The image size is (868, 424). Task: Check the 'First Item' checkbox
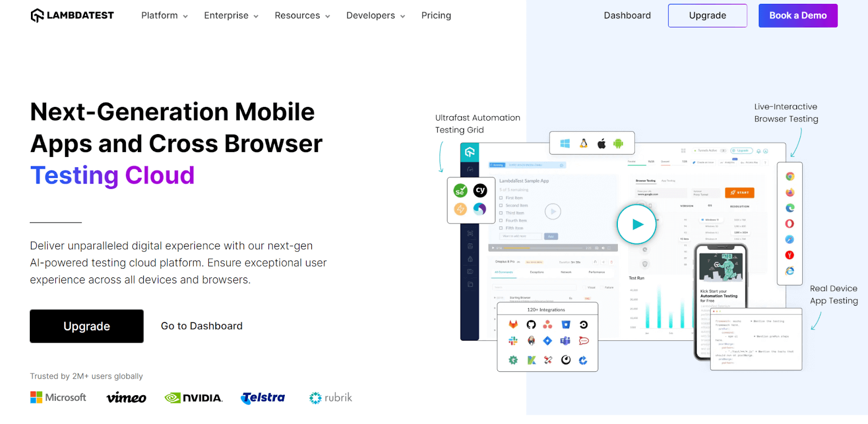pyautogui.click(x=501, y=198)
